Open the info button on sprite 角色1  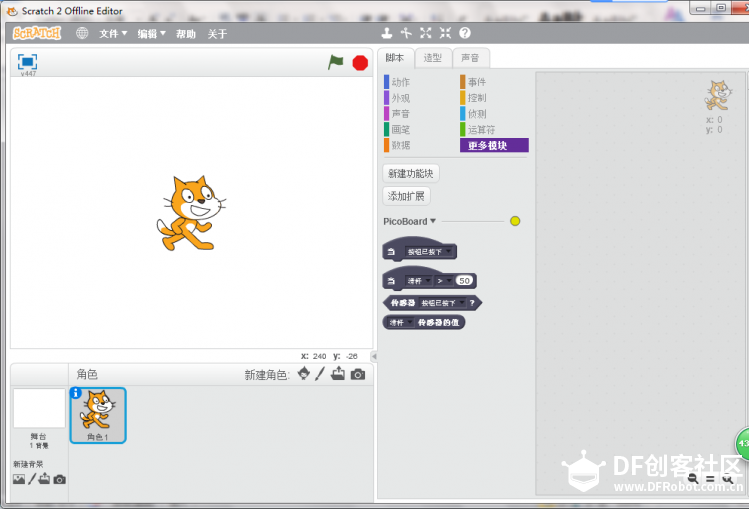click(75, 393)
